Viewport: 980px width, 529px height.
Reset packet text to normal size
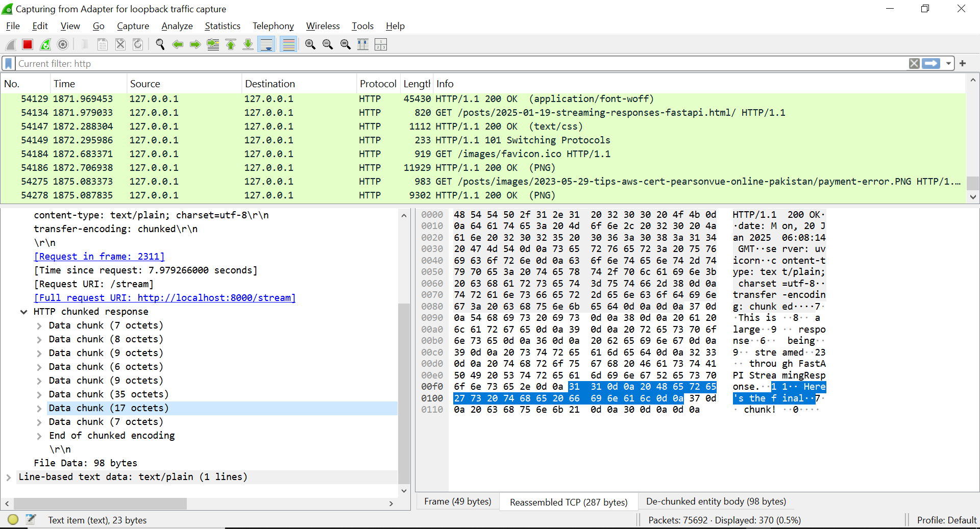pos(346,45)
